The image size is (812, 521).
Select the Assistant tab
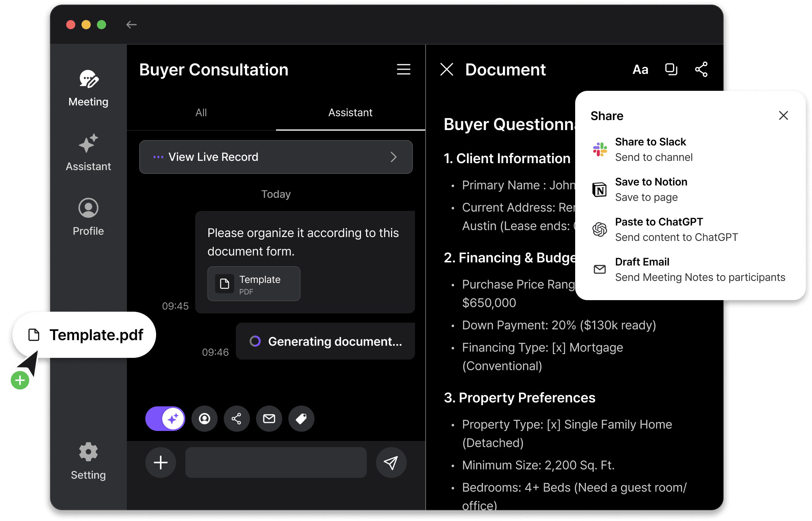(x=350, y=113)
